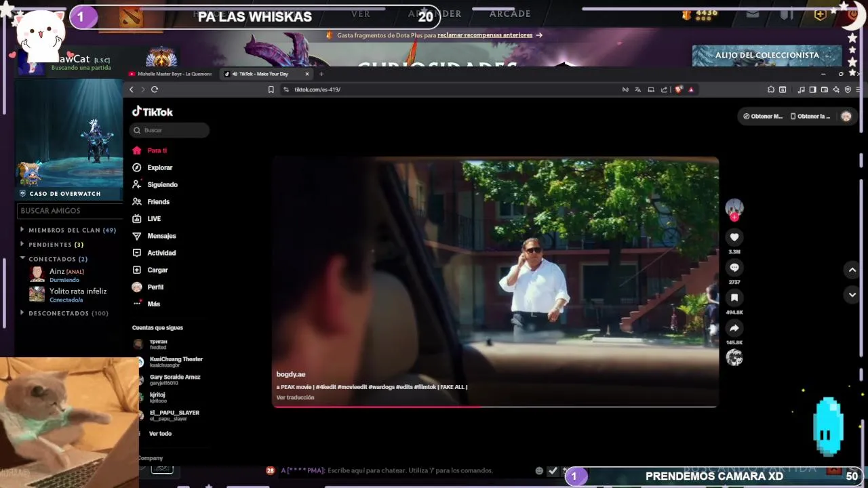Screen dimensions: 868x488
Task: Open the Brave Shields lion icon
Action: pyautogui.click(x=679, y=89)
